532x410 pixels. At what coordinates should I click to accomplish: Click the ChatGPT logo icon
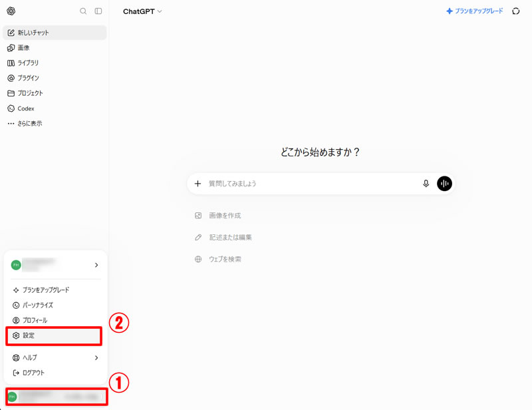click(11, 11)
